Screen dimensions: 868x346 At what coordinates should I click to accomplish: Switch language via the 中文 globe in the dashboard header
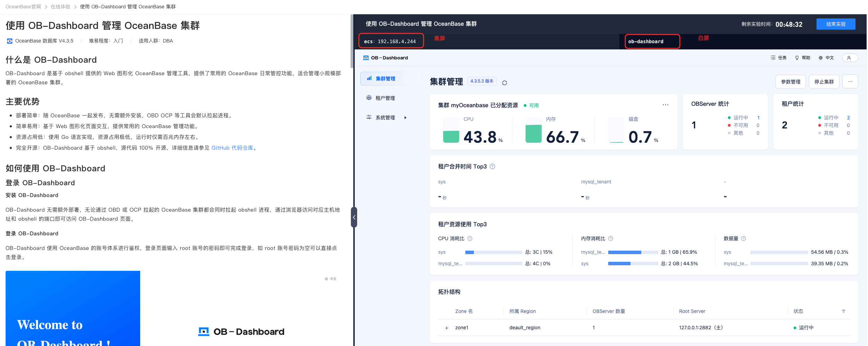(826, 58)
